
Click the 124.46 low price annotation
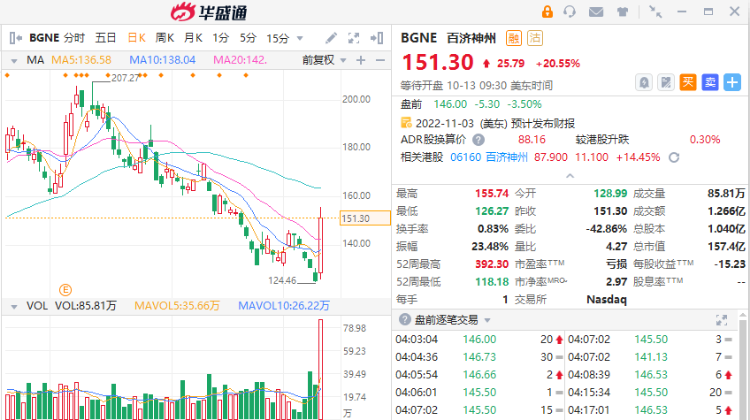(x=282, y=280)
